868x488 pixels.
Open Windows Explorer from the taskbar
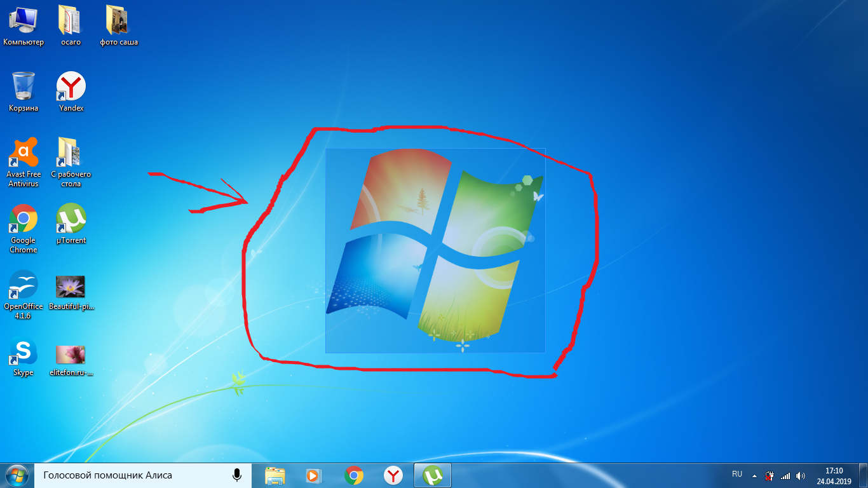pos(275,475)
